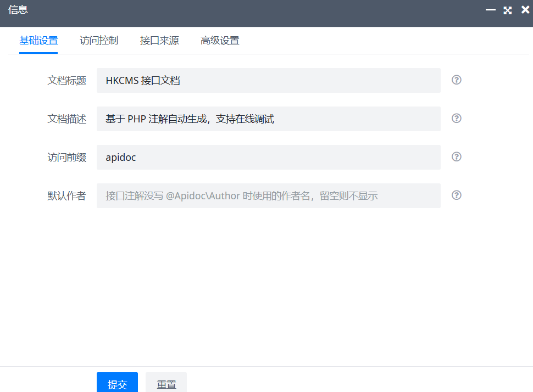Focus the 访问前缀 input containing apidoc

click(269, 157)
